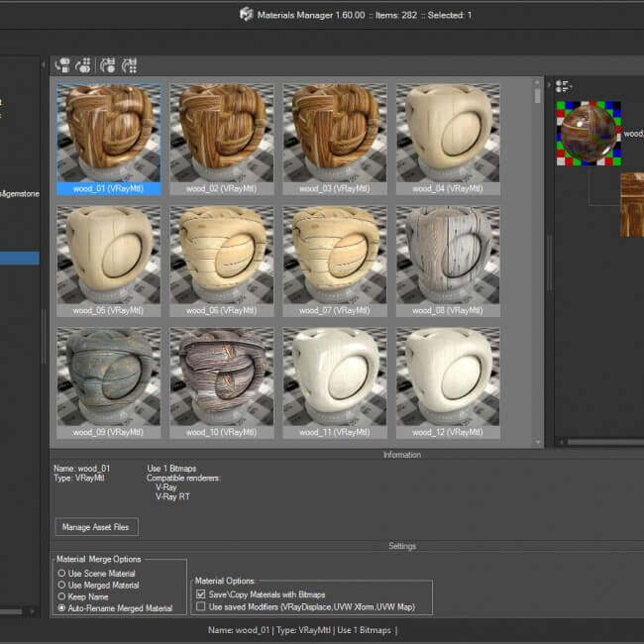
Task: Select the wood material preview sphere node
Action: [588, 133]
